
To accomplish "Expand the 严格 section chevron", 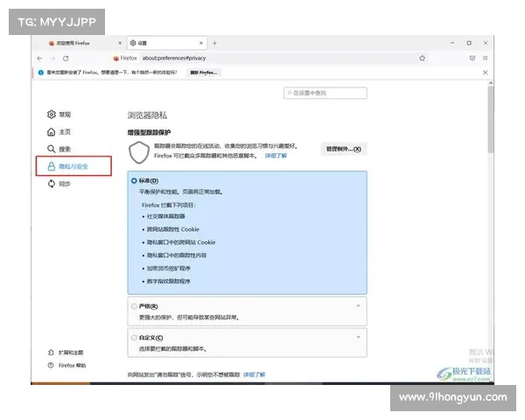I will click(358, 306).
